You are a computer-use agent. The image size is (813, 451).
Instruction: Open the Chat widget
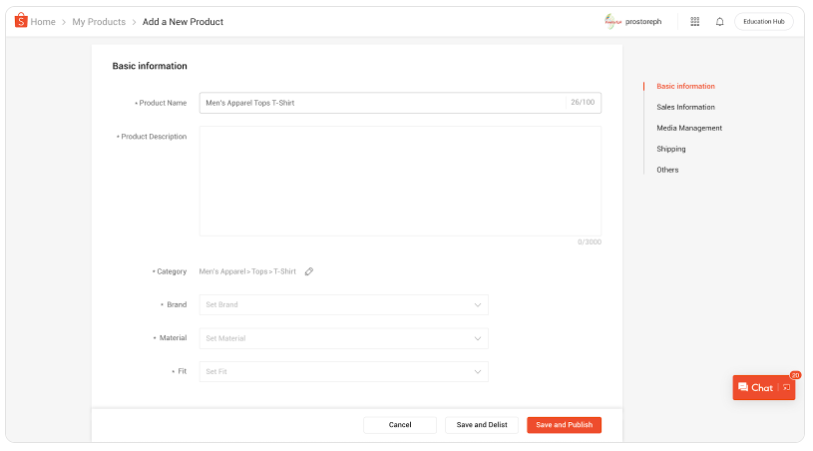[x=763, y=388]
